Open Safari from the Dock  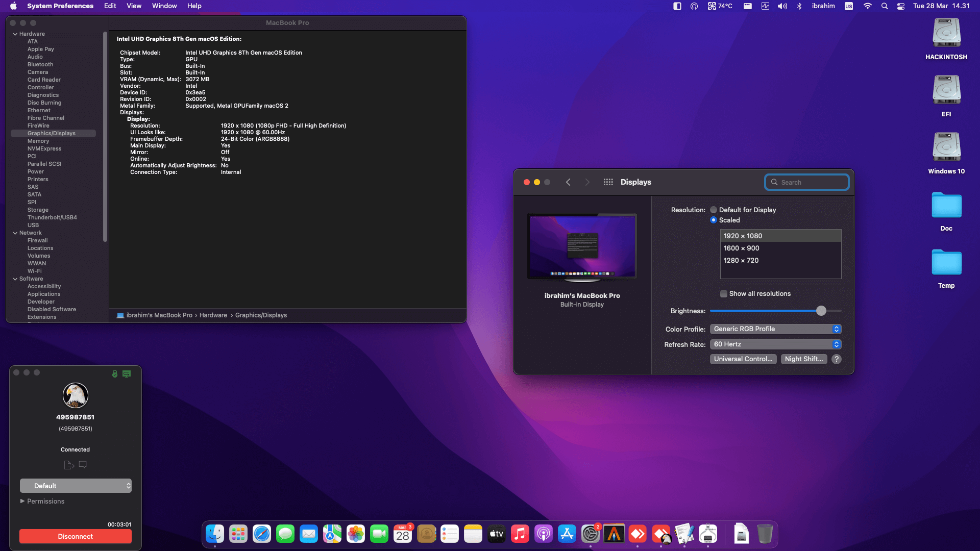point(261,534)
